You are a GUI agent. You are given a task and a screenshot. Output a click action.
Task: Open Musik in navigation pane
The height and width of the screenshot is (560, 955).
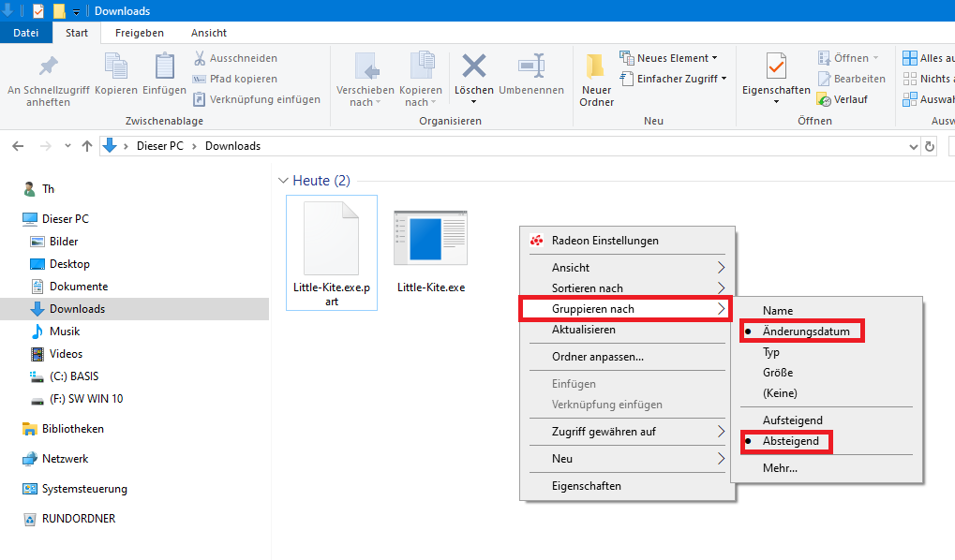tap(55, 332)
